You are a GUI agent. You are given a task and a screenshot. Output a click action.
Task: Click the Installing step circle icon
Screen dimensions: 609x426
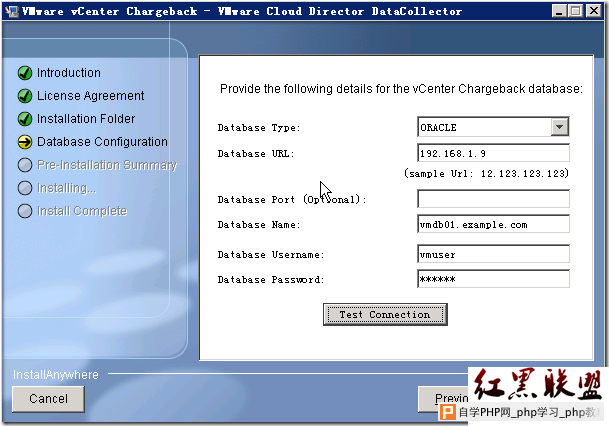25,188
